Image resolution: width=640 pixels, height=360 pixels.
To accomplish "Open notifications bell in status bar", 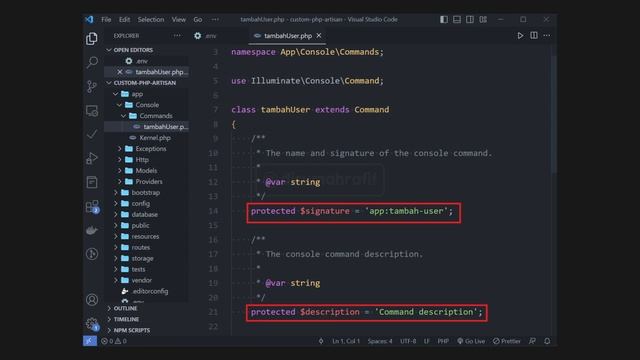I will coord(547,341).
